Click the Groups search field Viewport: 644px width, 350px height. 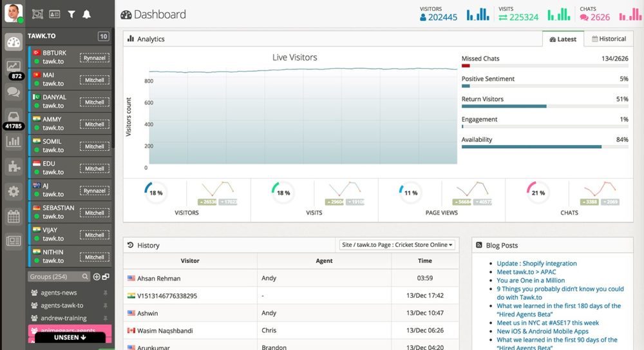click(57, 277)
